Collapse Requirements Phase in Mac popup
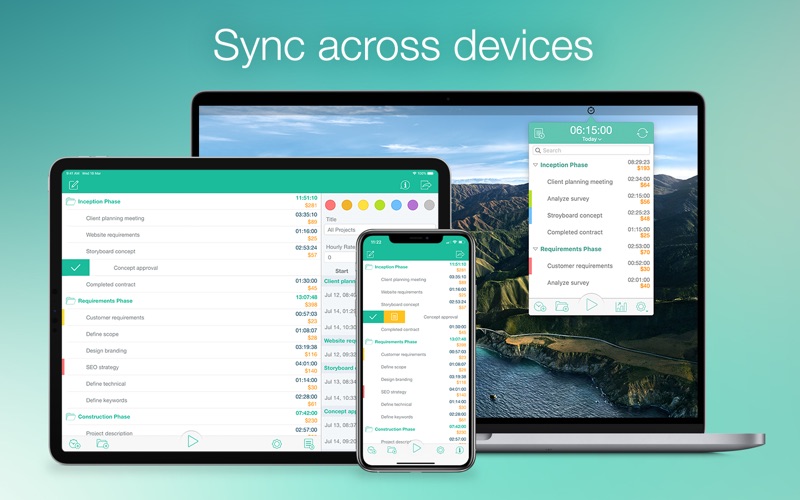This screenshot has width=800, height=500. pyautogui.click(x=535, y=249)
